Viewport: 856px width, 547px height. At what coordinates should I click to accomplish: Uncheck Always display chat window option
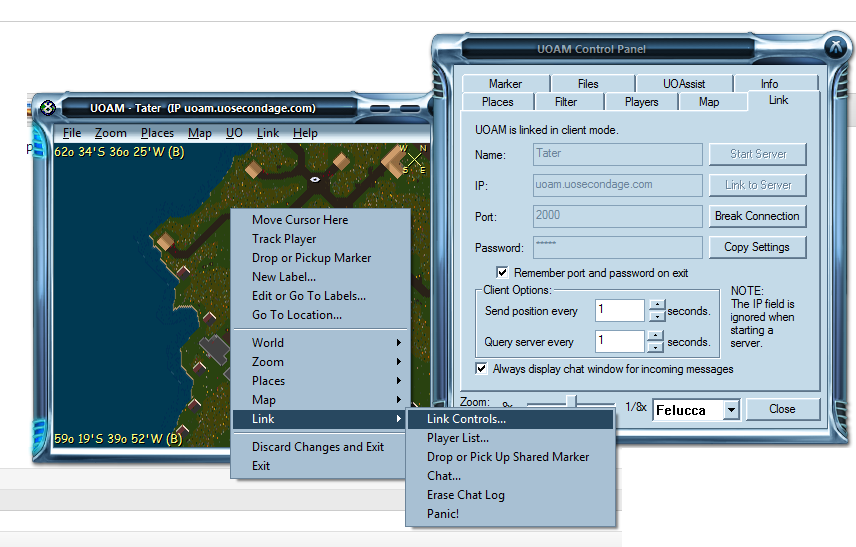[x=482, y=369]
